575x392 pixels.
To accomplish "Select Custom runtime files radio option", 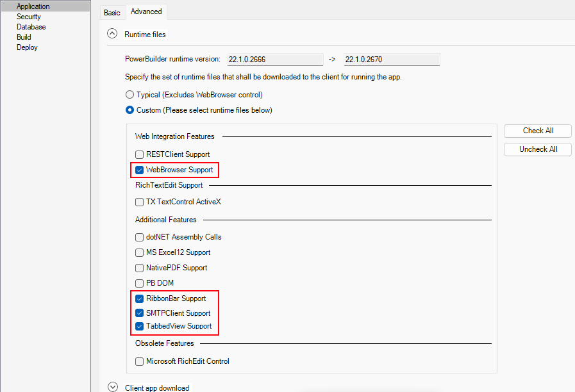I will click(x=129, y=110).
